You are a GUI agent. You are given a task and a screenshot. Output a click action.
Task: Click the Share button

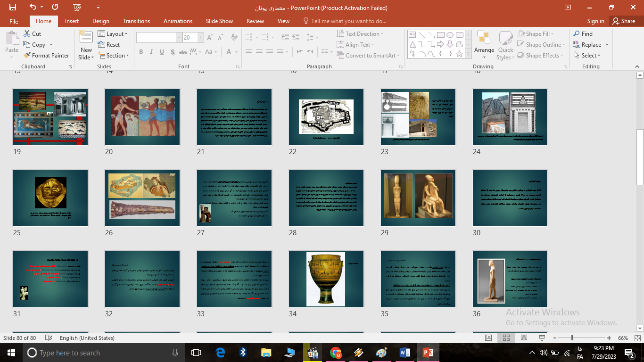pos(623,21)
